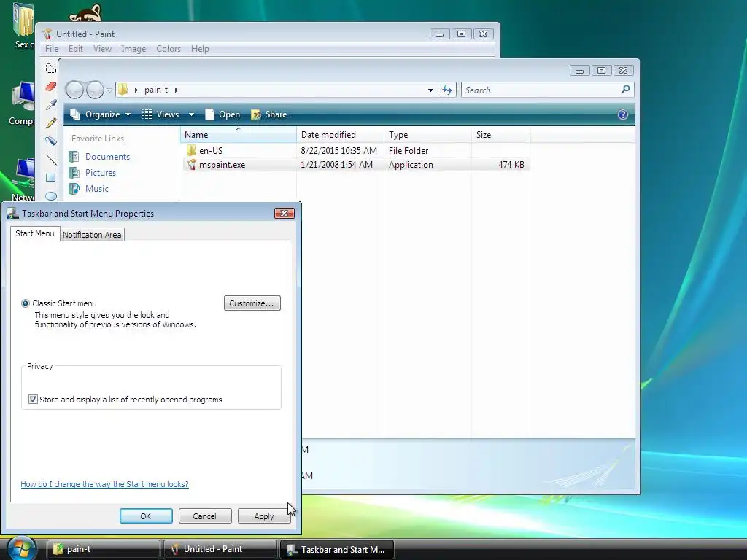Click into the Explorer Search field

point(541,90)
